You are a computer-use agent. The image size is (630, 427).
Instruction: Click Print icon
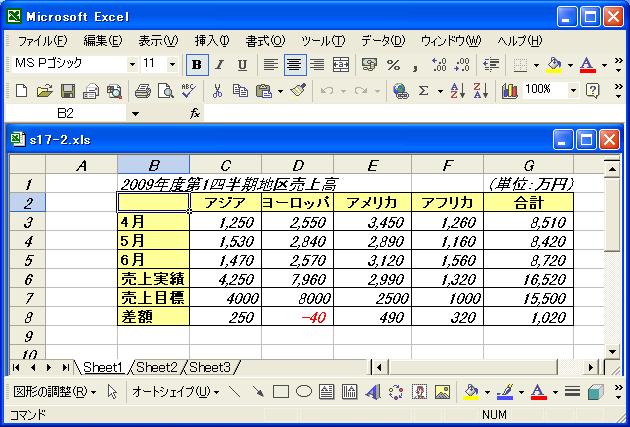pyautogui.click(x=142, y=91)
